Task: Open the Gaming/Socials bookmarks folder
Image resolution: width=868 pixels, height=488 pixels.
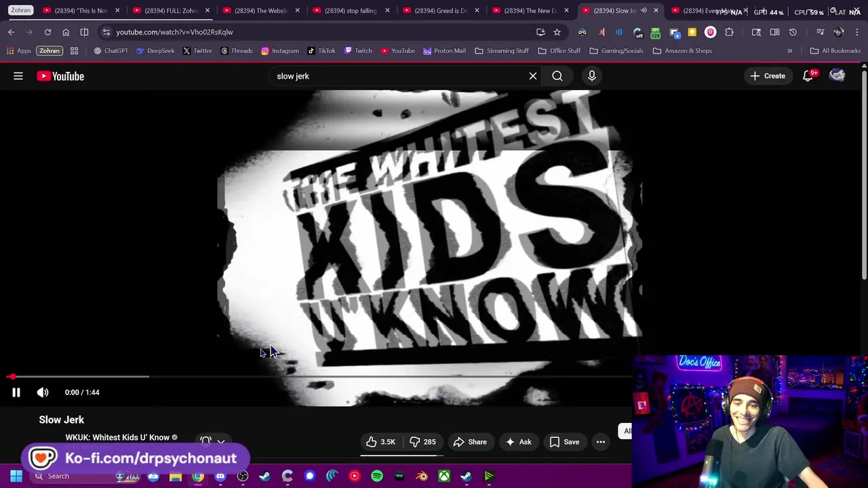Action: click(616, 51)
